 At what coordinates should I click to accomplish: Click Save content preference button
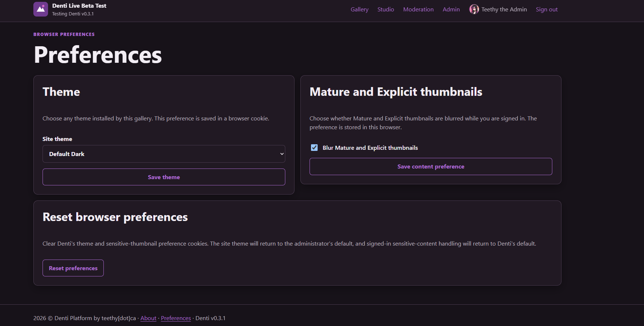pos(431,166)
